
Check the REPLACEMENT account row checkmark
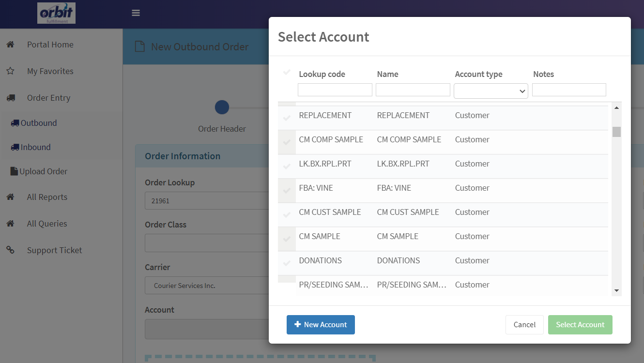[287, 118]
